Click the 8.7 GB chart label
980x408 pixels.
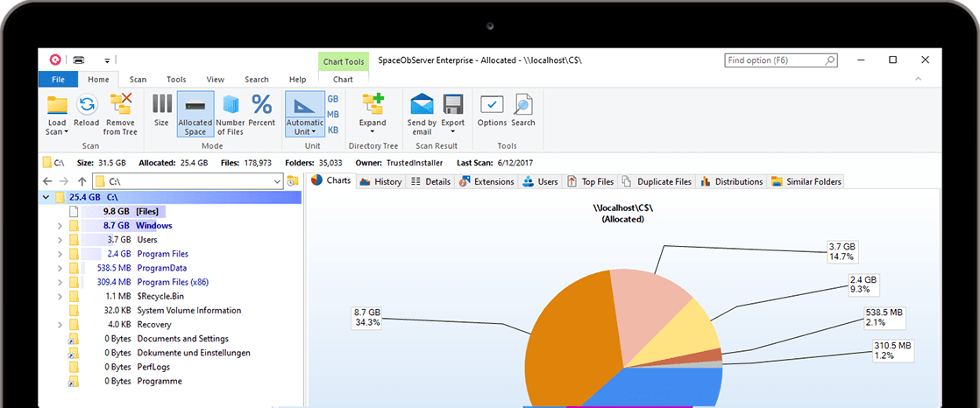point(367,317)
